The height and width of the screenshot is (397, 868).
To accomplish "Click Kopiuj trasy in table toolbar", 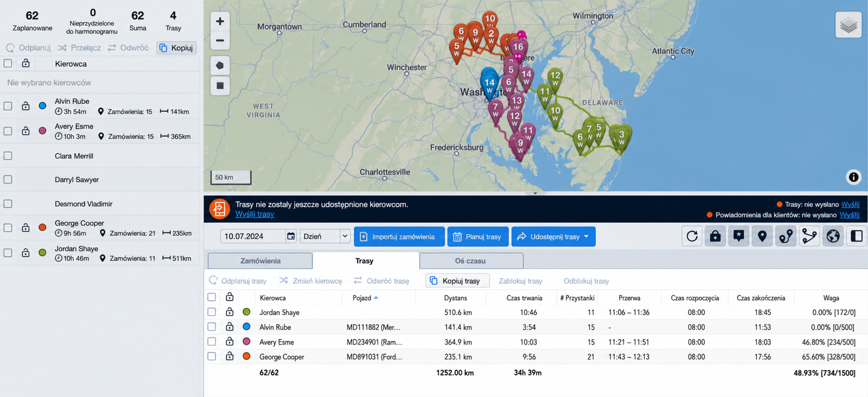I will click(x=457, y=281).
